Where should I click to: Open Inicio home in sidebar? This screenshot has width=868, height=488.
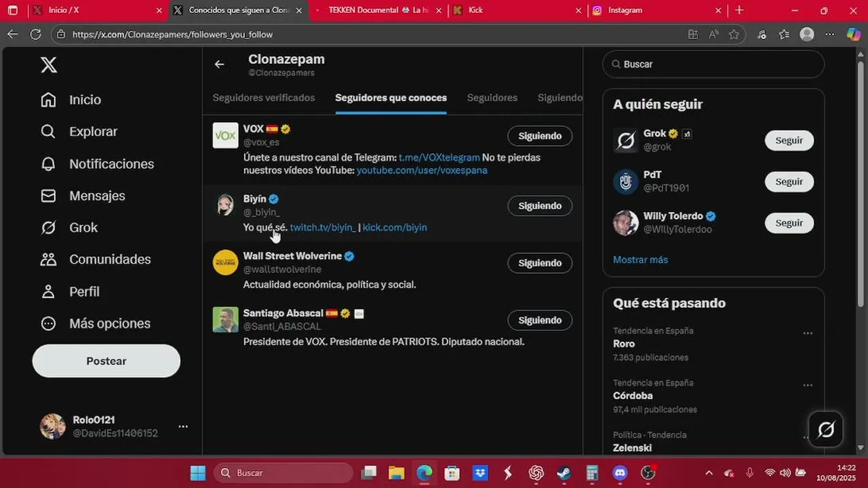(71, 100)
